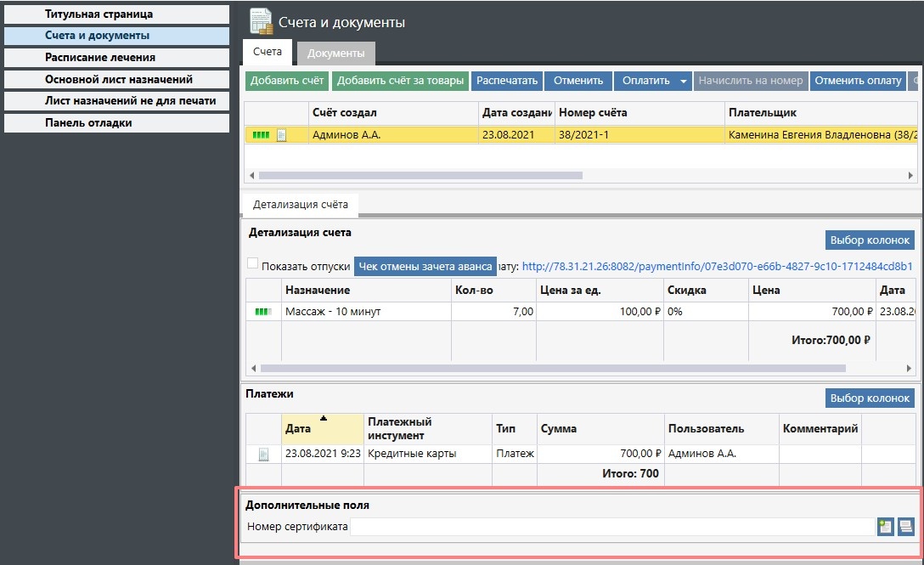Open the paymentInfo hyperlink
The image size is (924, 565).
[x=718, y=267]
